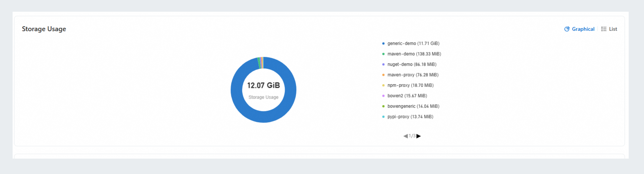The image size is (644, 174).
Task: Click npm-proxy yellow legend dot
Action: (x=383, y=85)
